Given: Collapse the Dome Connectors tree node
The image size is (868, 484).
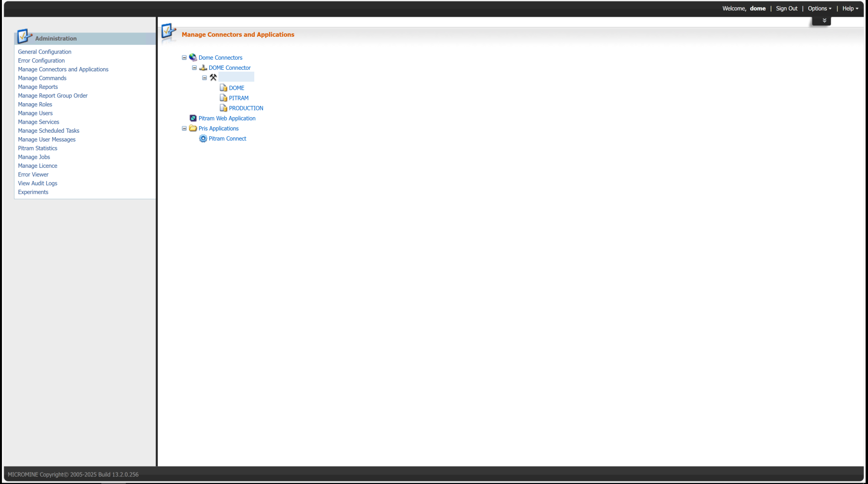Looking at the screenshot, I should (x=184, y=58).
